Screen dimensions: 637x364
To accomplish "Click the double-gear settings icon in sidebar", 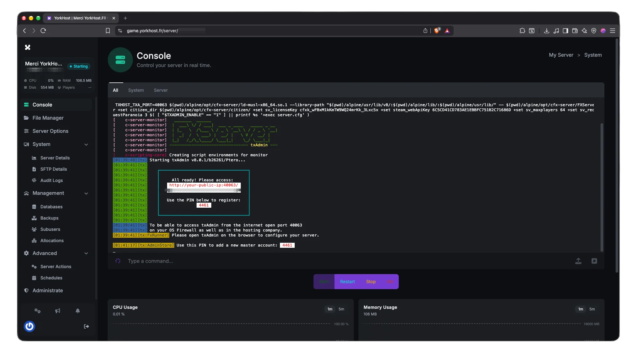I will point(38,311).
